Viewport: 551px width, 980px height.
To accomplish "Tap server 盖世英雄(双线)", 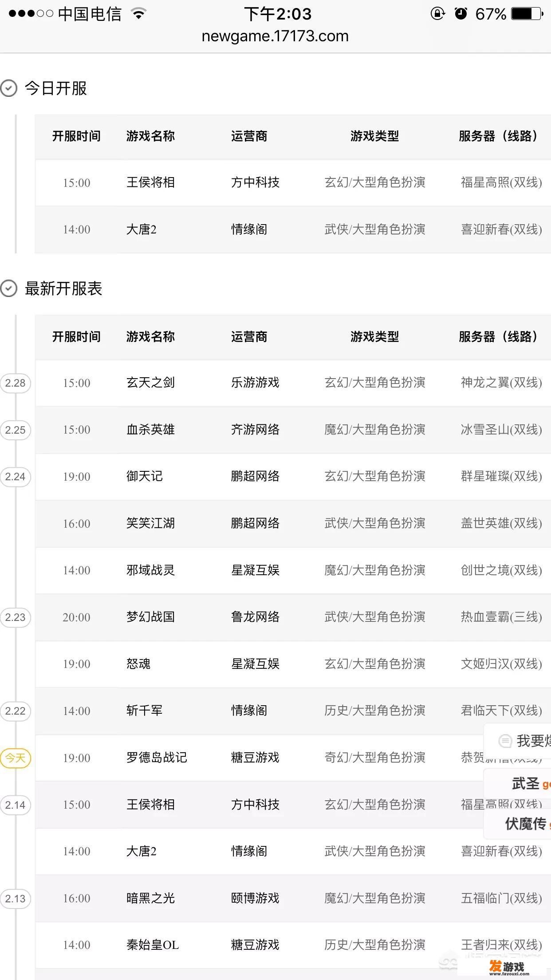I will [501, 523].
